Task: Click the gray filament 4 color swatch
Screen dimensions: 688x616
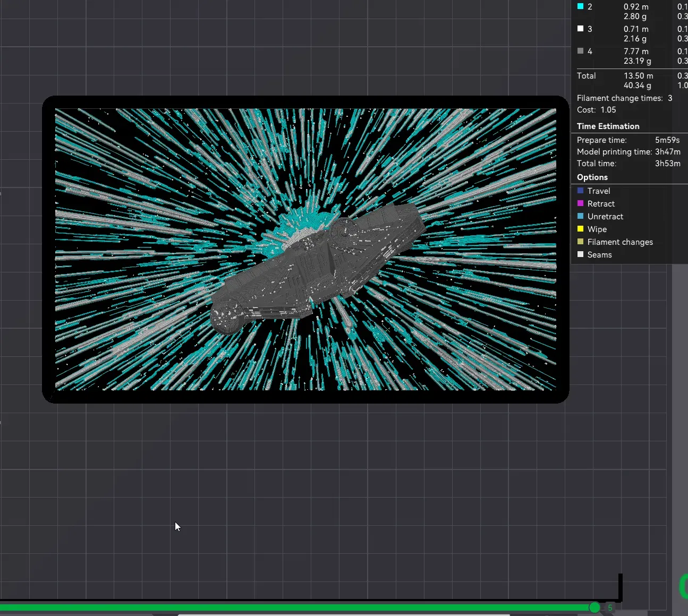Action: tap(581, 51)
